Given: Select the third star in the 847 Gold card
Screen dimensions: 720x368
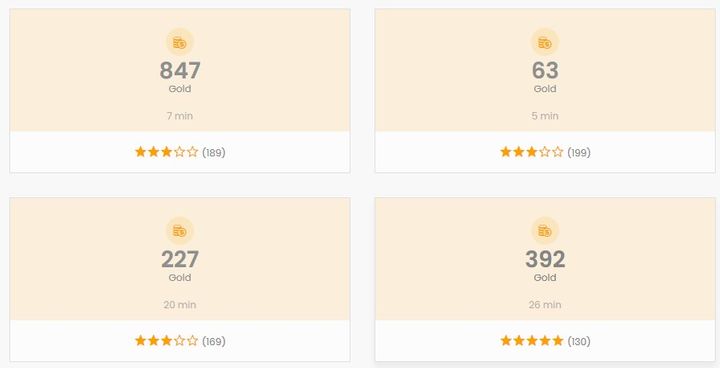Looking at the screenshot, I should pyautogui.click(x=166, y=152).
